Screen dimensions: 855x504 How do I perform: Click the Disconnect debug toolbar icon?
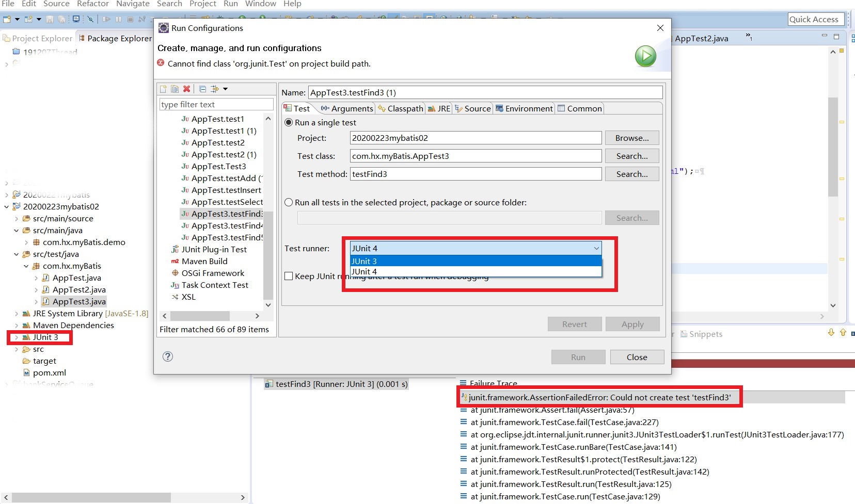(142, 19)
